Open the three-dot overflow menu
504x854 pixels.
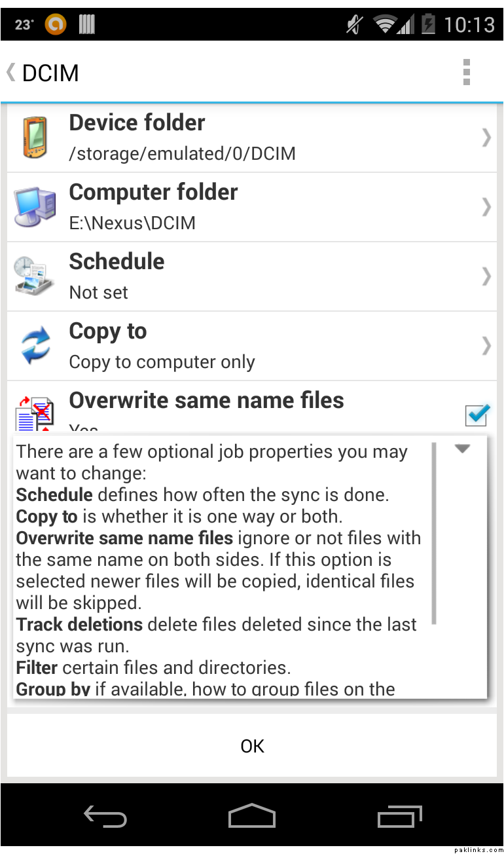pyautogui.click(x=466, y=72)
